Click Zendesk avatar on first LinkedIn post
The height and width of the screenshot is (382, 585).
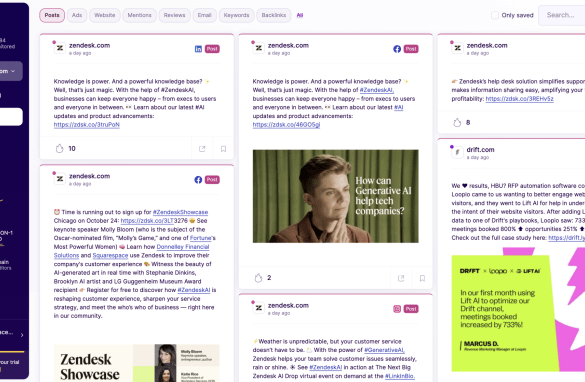[60, 48]
